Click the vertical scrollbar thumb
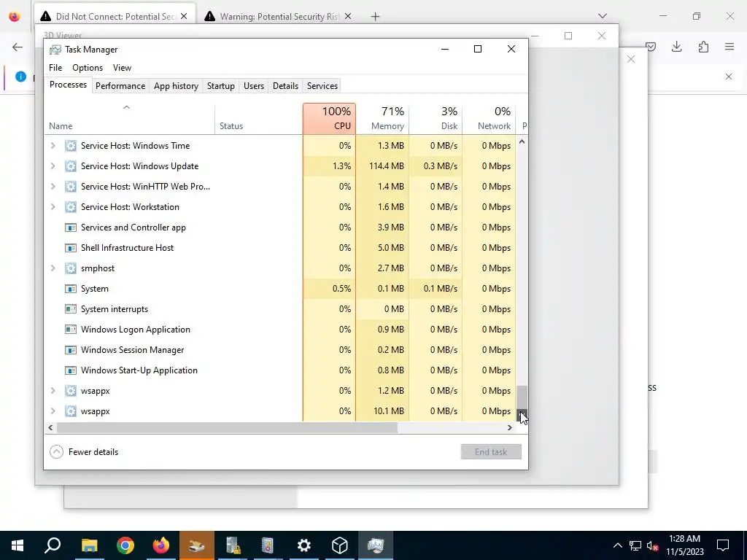Viewport: 747px width, 560px height. tap(522, 397)
